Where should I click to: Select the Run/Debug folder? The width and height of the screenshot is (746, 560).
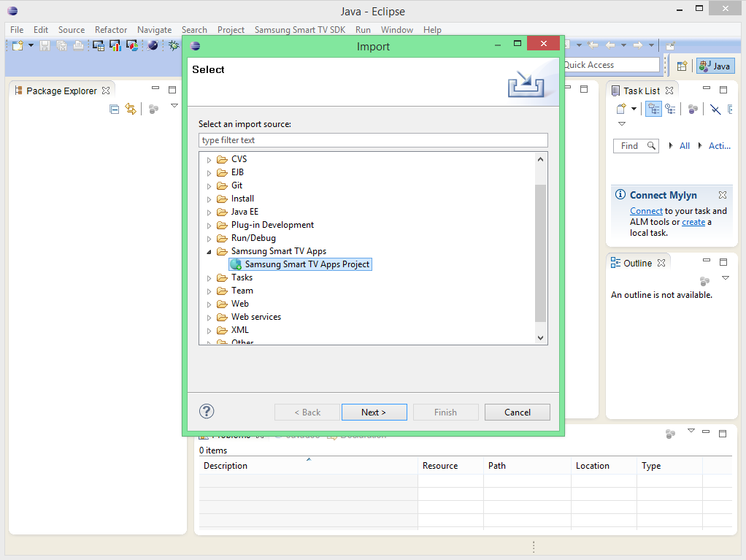253,238
